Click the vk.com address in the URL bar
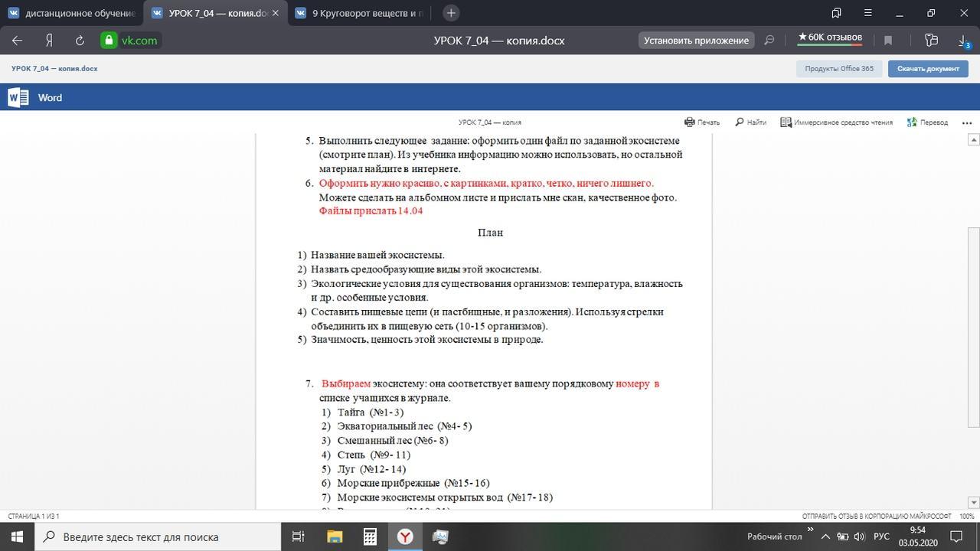The height and width of the screenshot is (551, 980). coord(139,41)
